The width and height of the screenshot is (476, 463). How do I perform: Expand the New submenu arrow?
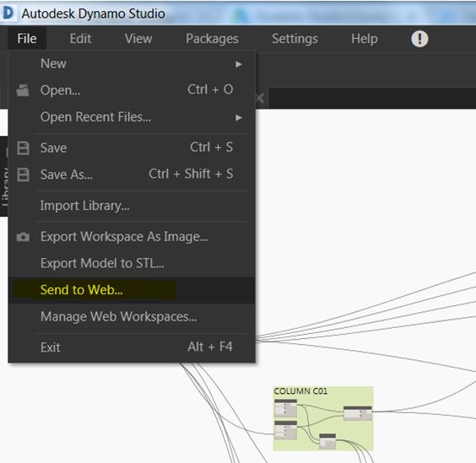[x=239, y=64]
